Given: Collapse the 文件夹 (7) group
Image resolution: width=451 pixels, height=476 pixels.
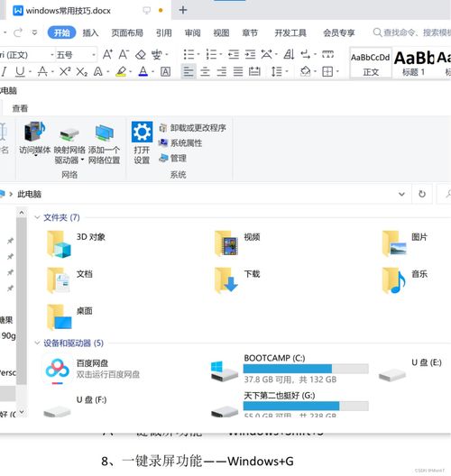Looking at the screenshot, I should 37,217.
